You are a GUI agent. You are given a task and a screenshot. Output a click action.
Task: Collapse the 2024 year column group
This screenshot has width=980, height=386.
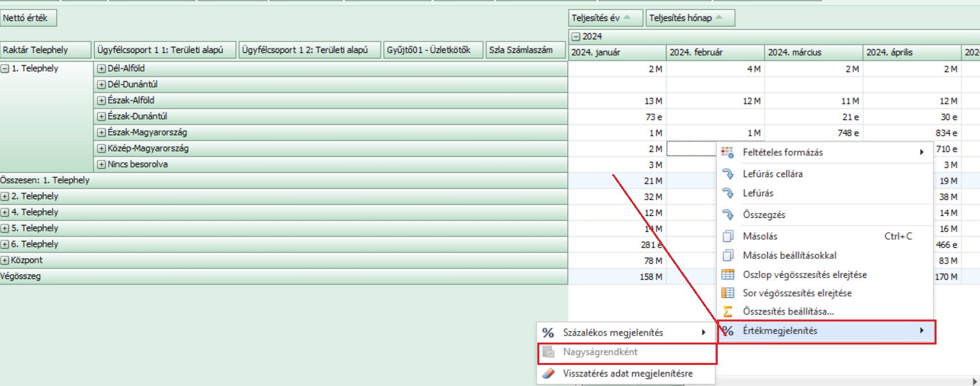[575, 37]
